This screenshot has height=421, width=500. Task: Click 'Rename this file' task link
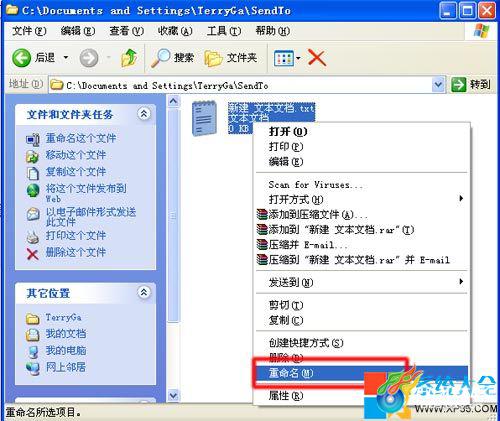coord(81,138)
